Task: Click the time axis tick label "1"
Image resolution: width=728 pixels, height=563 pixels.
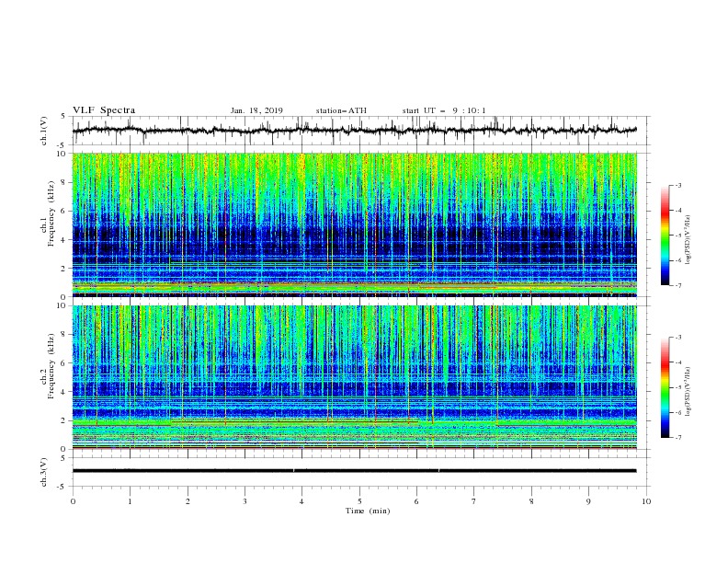Action: pyautogui.click(x=130, y=501)
